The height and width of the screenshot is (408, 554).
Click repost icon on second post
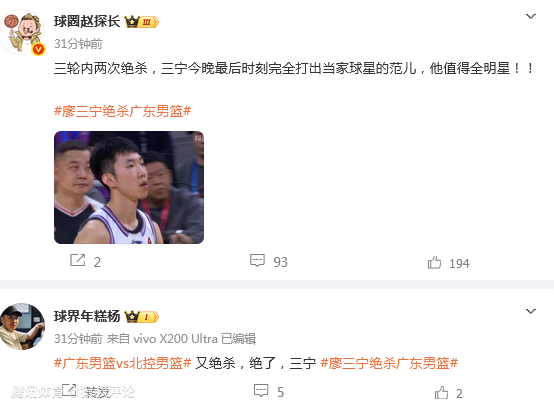pyautogui.click(x=69, y=390)
